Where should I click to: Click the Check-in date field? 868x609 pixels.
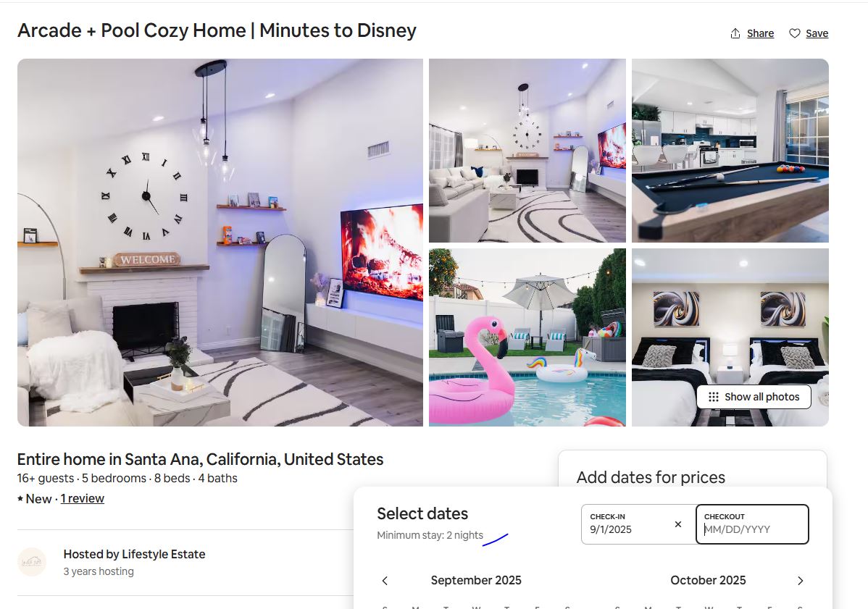tap(638, 524)
